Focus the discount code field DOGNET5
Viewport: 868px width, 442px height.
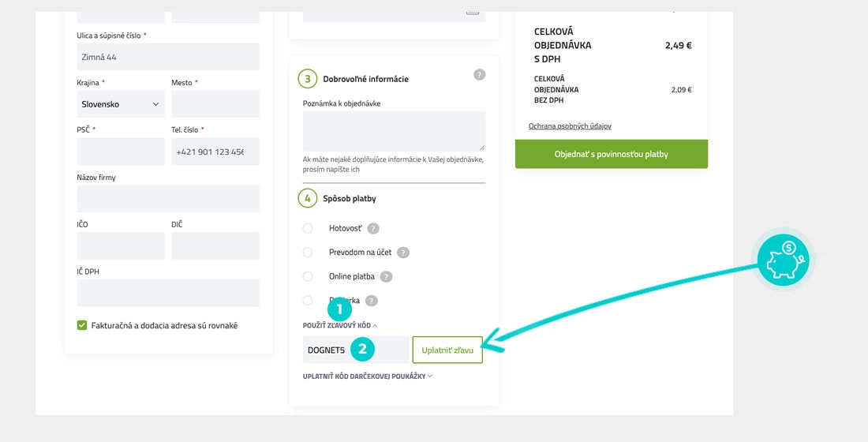tap(356, 350)
